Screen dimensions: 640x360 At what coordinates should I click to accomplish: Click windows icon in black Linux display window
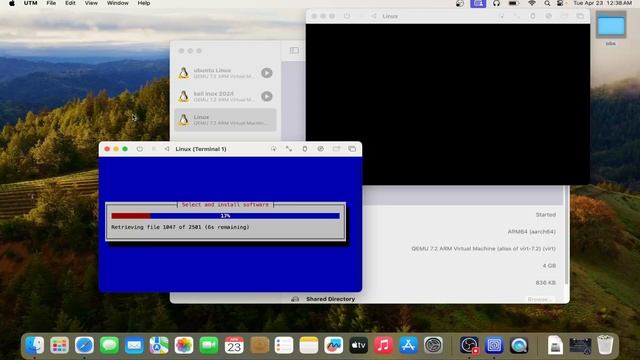(580, 16)
